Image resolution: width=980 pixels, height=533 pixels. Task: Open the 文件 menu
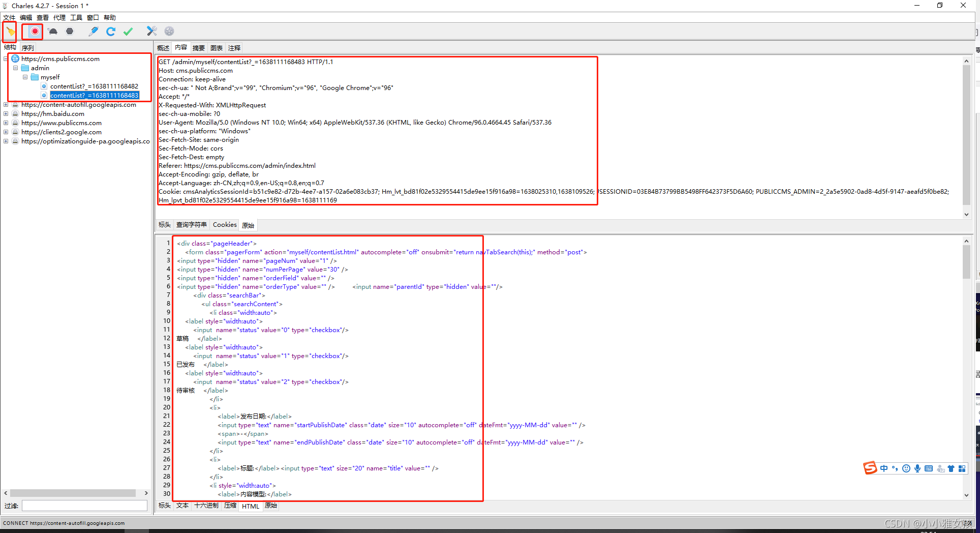click(9, 18)
